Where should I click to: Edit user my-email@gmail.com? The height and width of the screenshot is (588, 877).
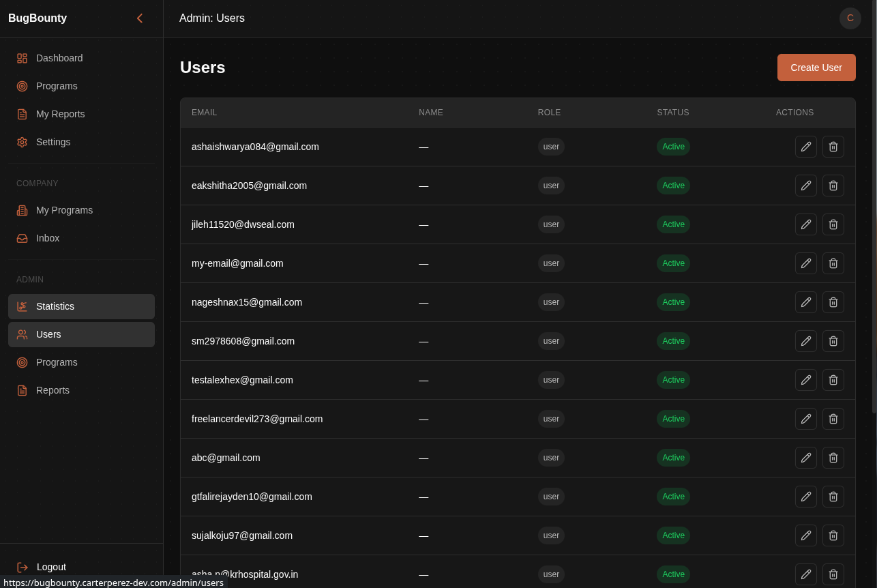point(806,263)
